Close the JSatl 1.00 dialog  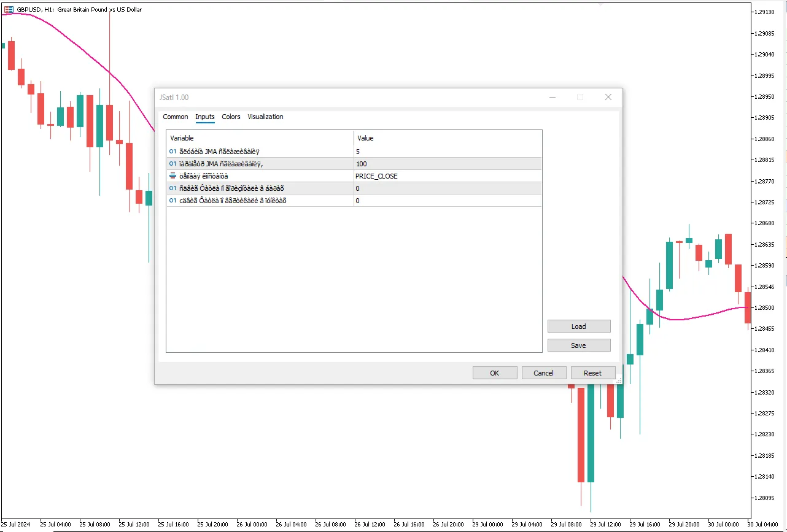[608, 97]
